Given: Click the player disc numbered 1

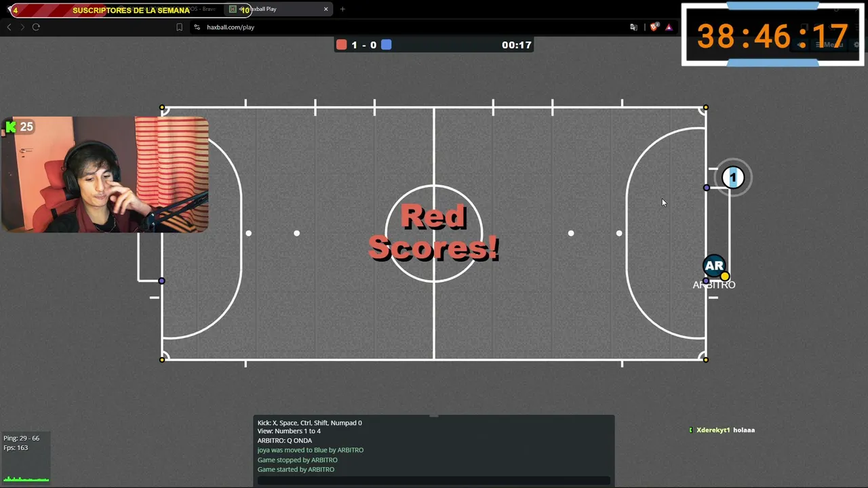Looking at the screenshot, I should coord(732,178).
